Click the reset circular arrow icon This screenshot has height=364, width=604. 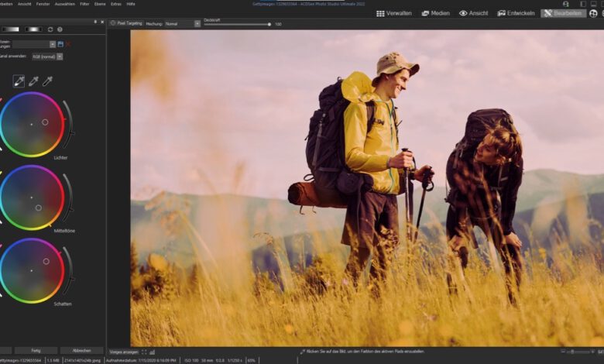coord(50,29)
